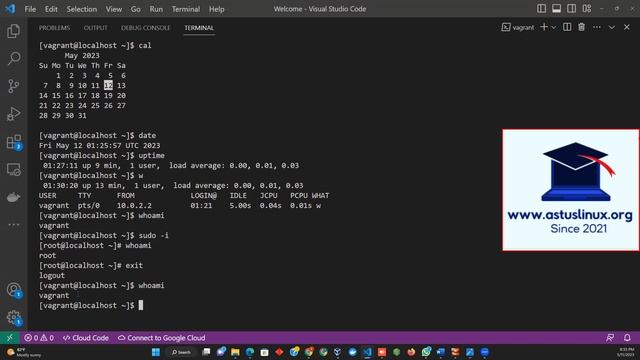Open the Windows Start button

(x=156, y=352)
